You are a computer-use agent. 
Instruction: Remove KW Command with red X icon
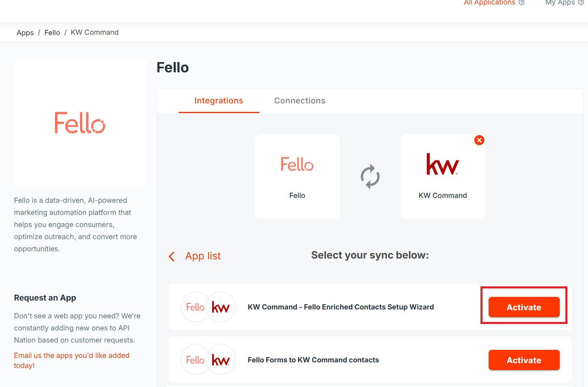pyautogui.click(x=479, y=140)
